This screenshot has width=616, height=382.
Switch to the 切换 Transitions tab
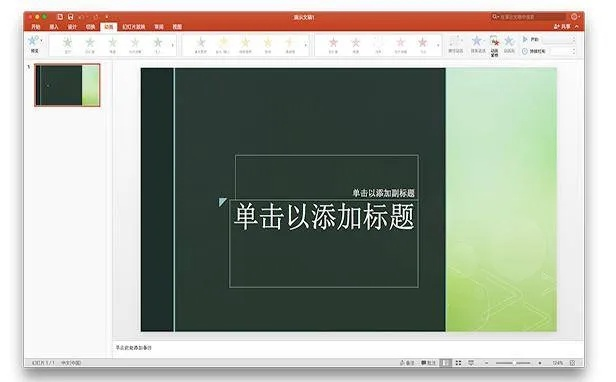[90, 27]
